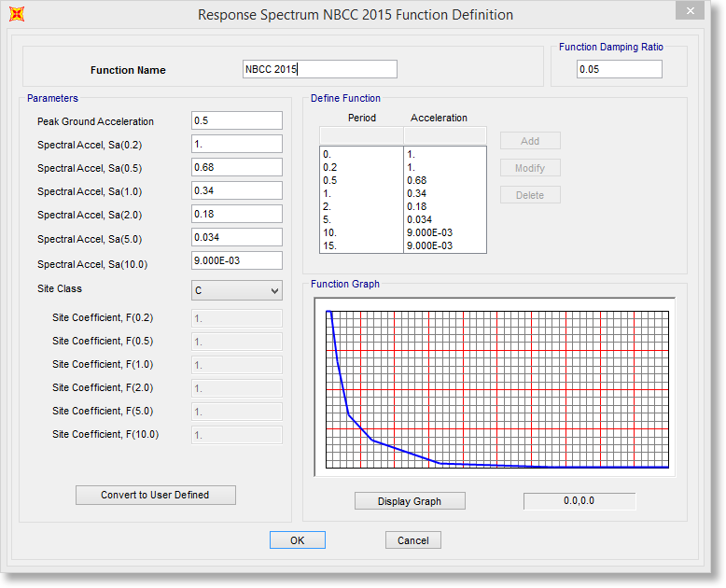The height and width of the screenshot is (588, 726).
Task: Select period value 0.2 in list
Action: 330,167
